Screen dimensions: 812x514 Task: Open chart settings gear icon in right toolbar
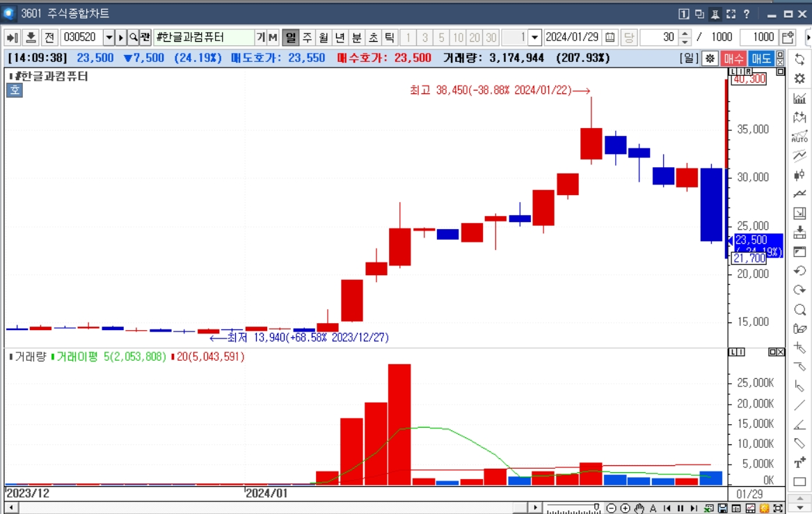pos(799,79)
